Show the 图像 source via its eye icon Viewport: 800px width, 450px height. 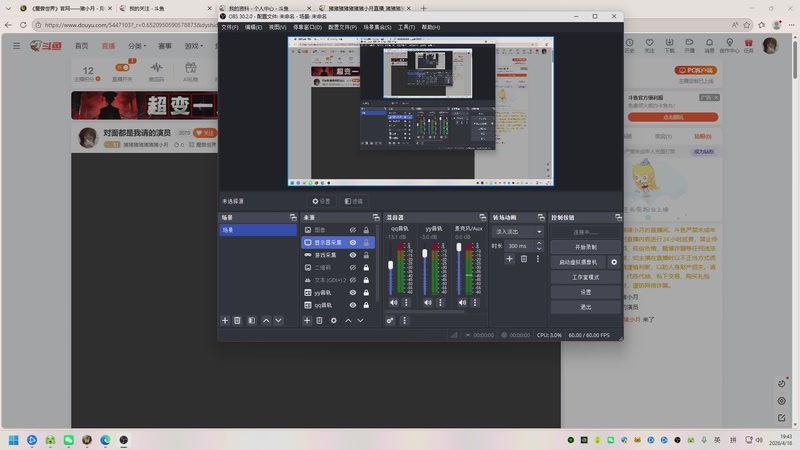tap(353, 230)
